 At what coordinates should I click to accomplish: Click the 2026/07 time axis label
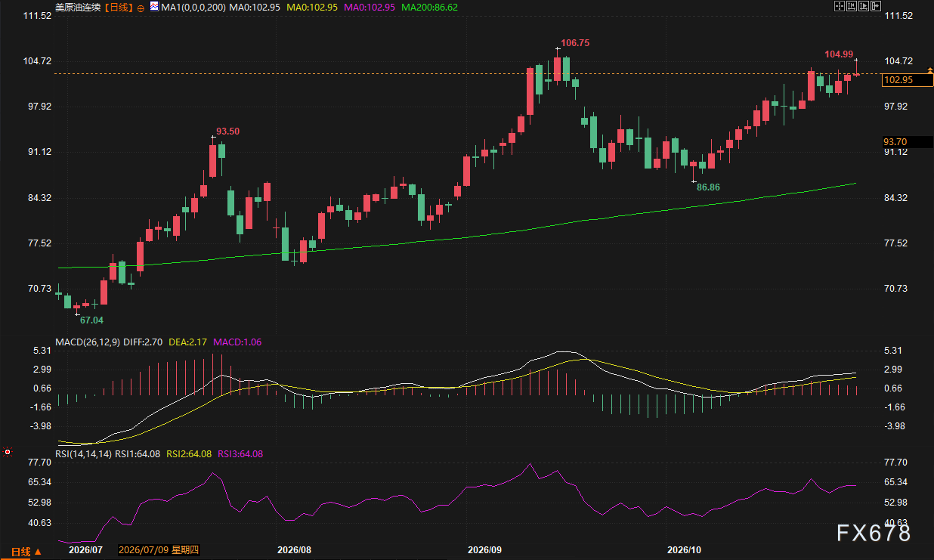click(x=85, y=549)
